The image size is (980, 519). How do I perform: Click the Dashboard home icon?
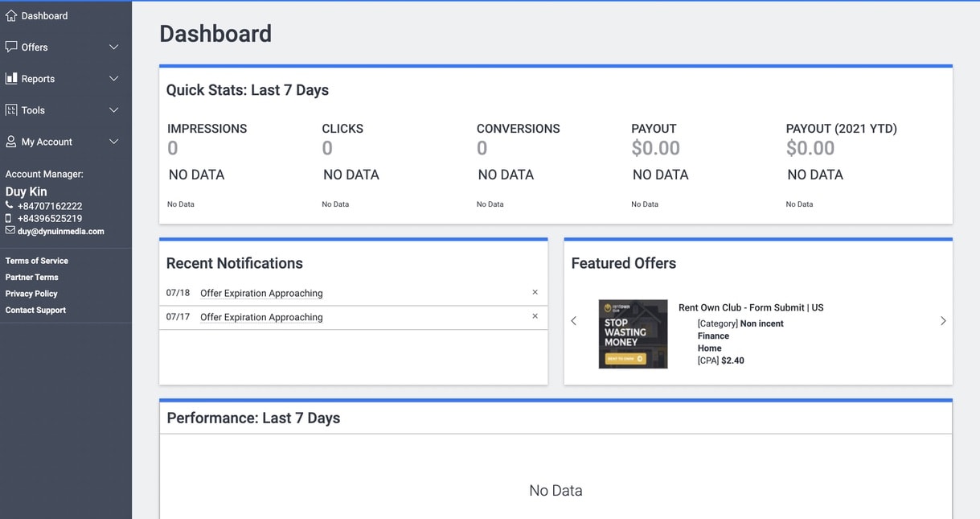point(11,15)
